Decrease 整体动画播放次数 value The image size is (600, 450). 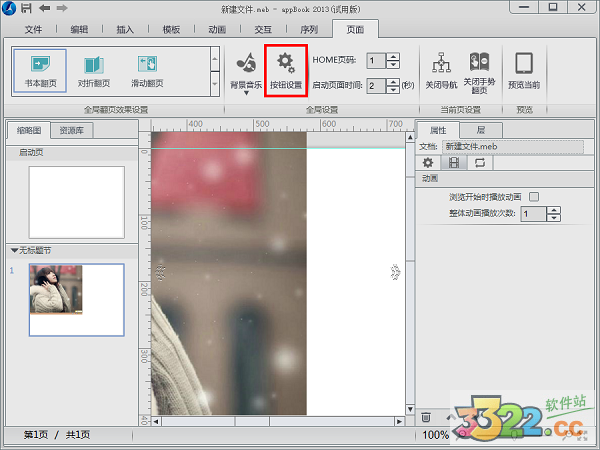tap(554, 218)
